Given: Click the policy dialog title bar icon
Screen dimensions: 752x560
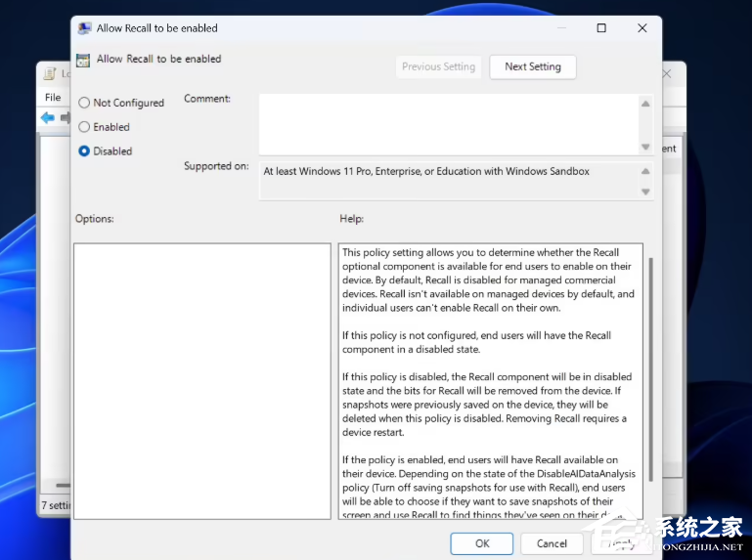Looking at the screenshot, I should point(84,28).
